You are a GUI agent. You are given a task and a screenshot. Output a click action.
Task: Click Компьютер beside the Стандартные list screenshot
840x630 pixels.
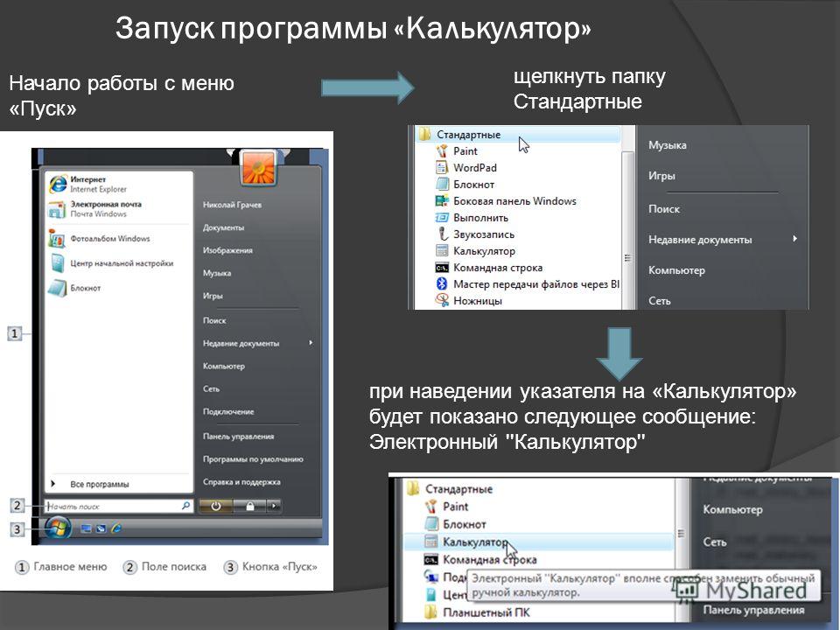tap(676, 270)
